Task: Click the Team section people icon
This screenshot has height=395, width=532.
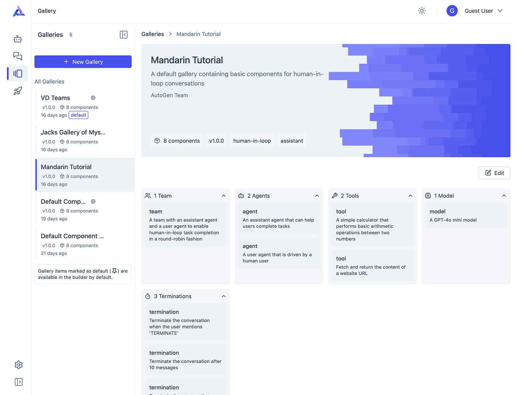Action: pyautogui.click(x=148, y=196)
